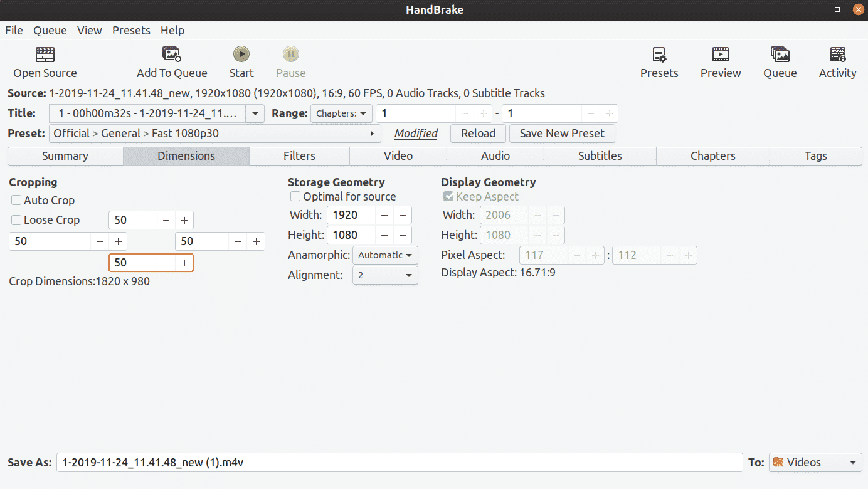This screenshot has height=489, width=868.
Task: Decrease end chapter with minus
Action: tap(591, 113)
